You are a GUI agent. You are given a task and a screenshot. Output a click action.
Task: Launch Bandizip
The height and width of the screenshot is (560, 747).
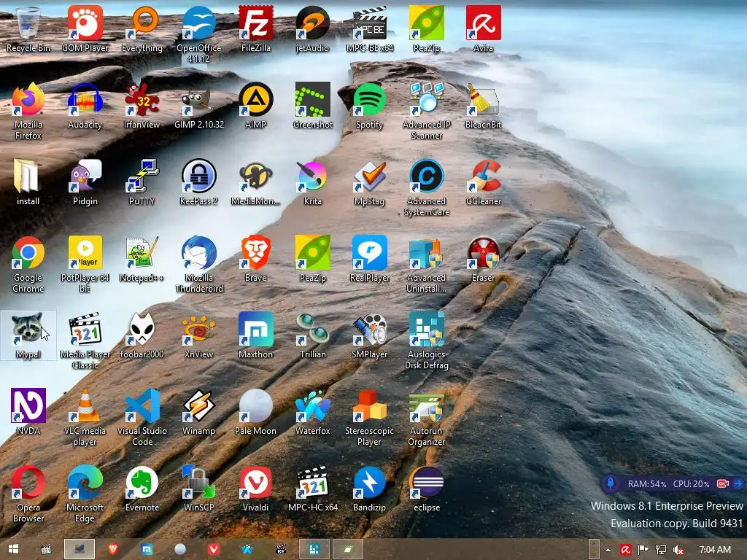(370, 489)
